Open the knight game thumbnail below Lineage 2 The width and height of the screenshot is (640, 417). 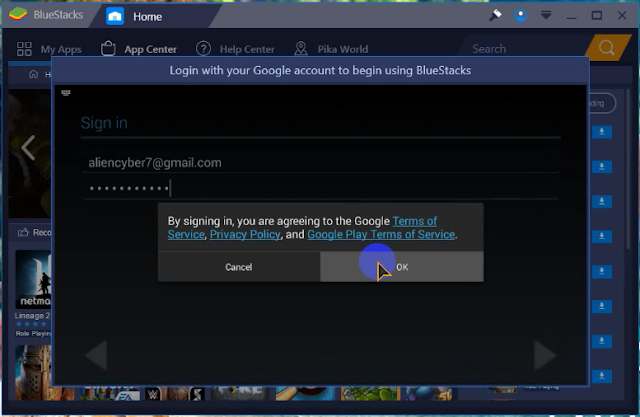pyautogui.click(x=33, y=372)
